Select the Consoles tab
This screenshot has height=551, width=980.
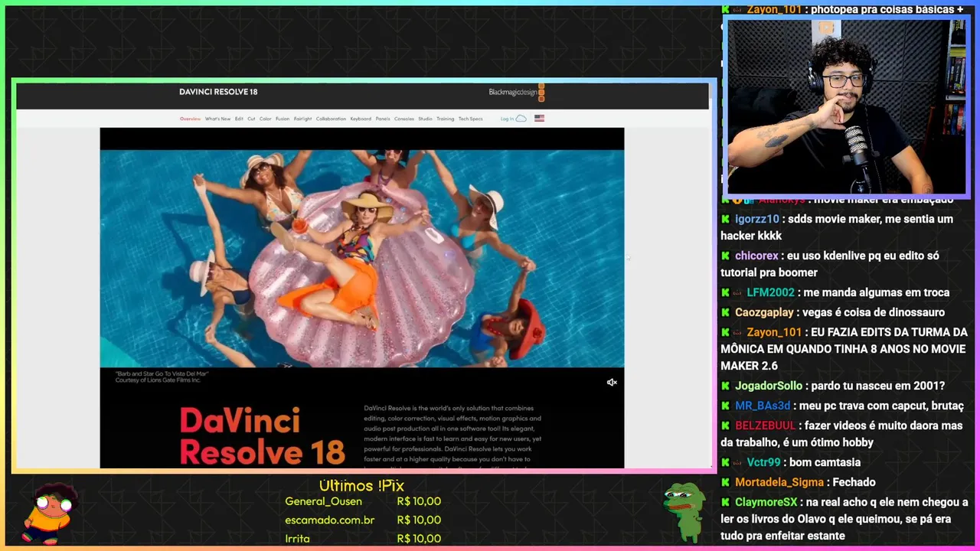404,119
